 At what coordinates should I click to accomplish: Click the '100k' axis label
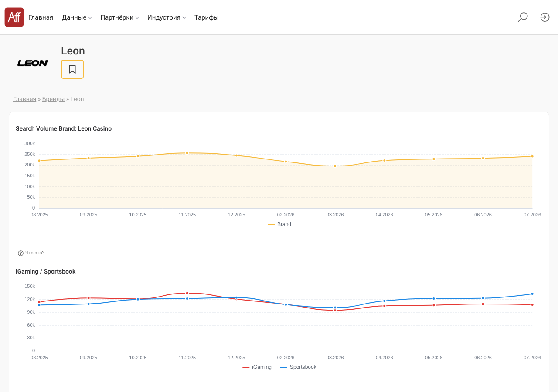(x=30, y=186)
